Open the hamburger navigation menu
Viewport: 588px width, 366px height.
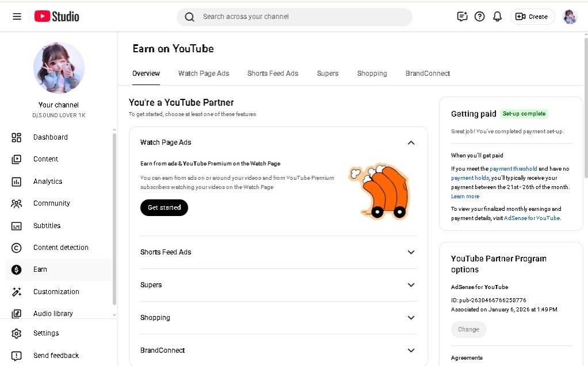17,17
